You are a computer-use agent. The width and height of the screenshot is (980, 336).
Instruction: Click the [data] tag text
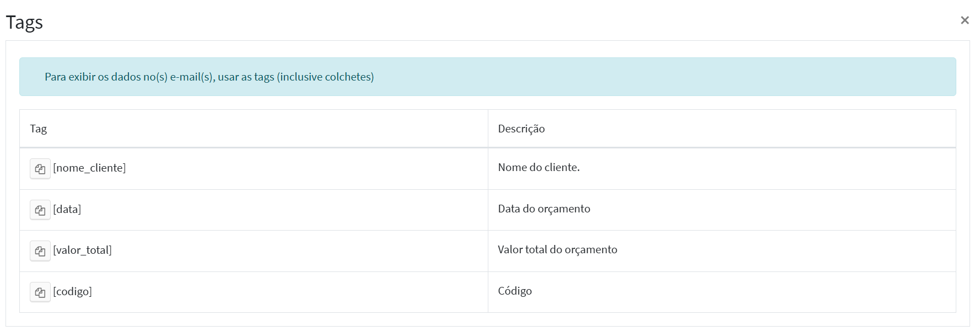[67, 209]
